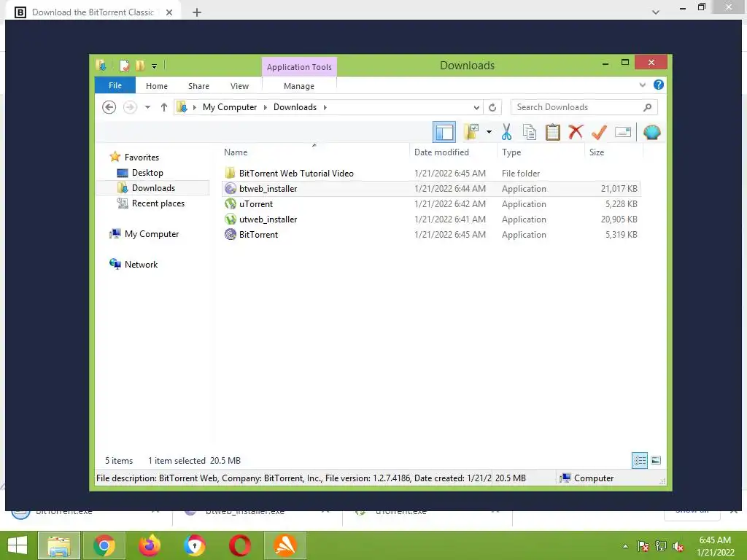This screenshot has width=747, height=560.
Task: Toggle the preview pane layout button
Action: coord(444,133)
